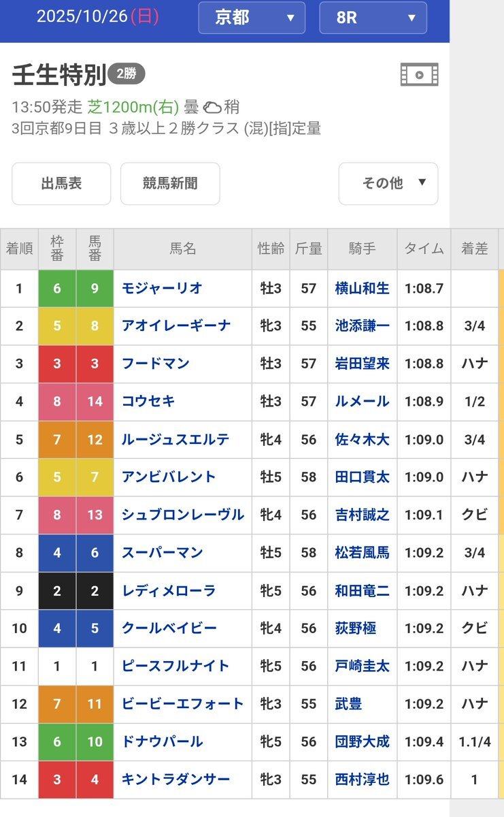View jockey ルメール profile
The height and width of the screenshot is (817, 504).
(x=362, y=402)
